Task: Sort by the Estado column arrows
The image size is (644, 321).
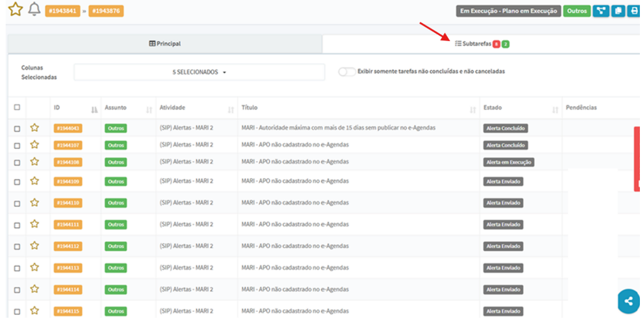Action: click(x=555, y=110)
